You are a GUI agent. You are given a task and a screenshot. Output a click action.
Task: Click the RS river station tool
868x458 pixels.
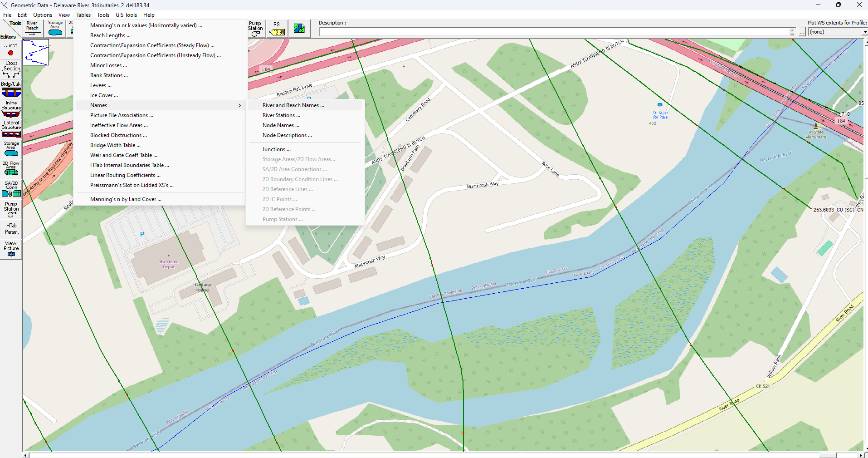pyautogui.click(x=277, y=28)
